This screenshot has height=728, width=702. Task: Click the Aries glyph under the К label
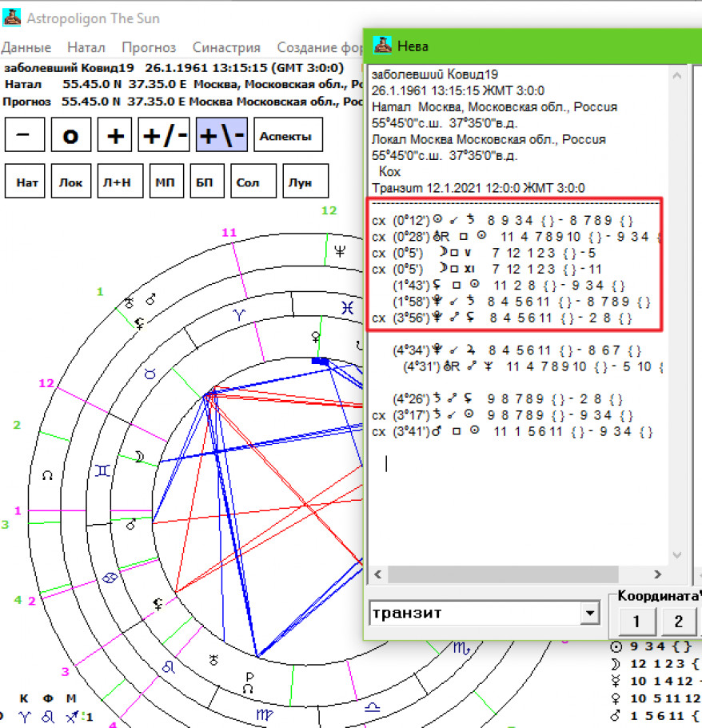tap(25, 718)
